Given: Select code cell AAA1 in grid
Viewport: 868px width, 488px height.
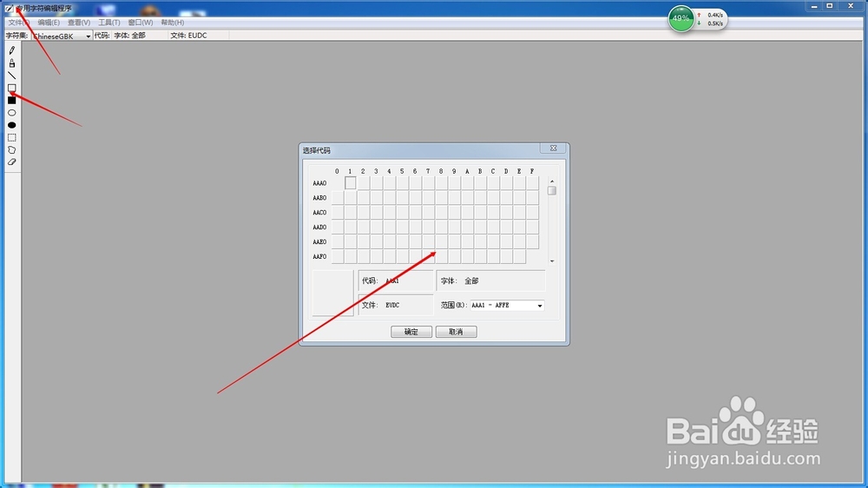Looking at the screenshot, I should [x=351, y=183].
